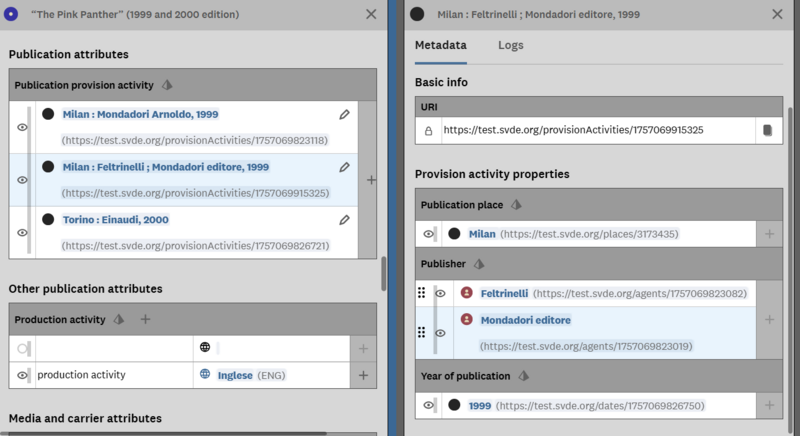Toggle visibility of publisher Mondadori editore
Screen dimensions: 800x436
440,334
